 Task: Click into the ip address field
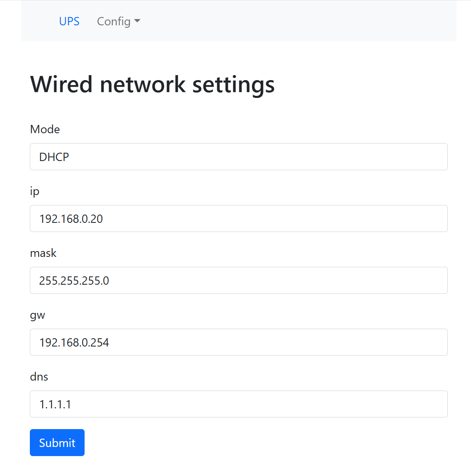point(238,219)
